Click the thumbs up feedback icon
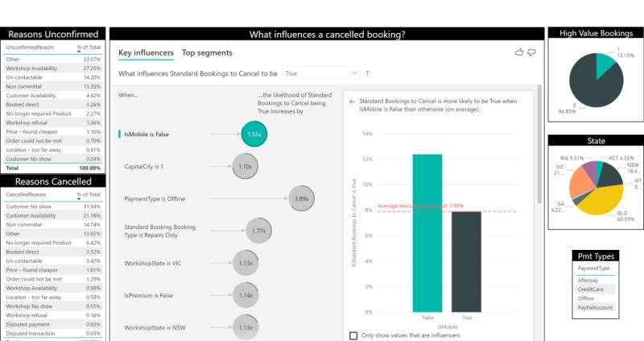 519,52
